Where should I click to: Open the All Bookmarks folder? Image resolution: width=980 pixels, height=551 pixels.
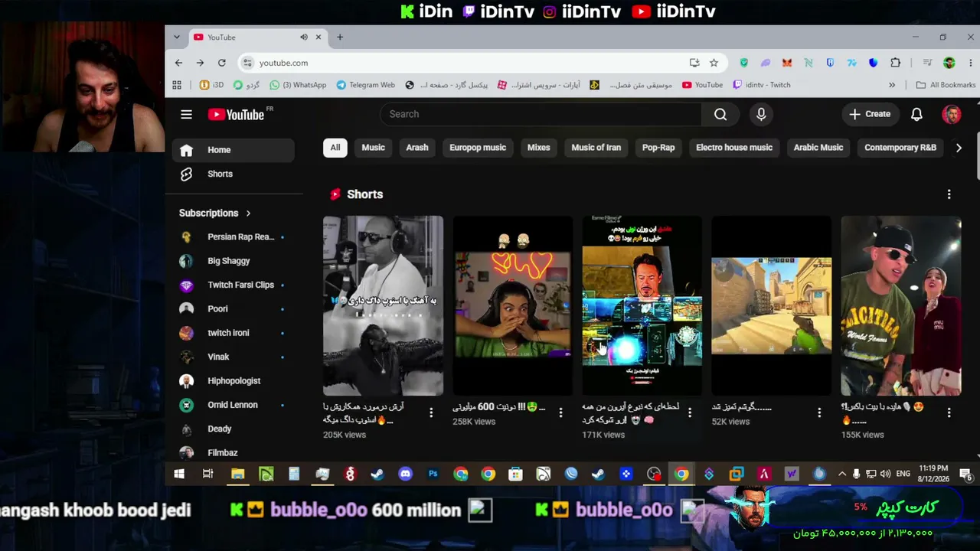[946, 85]
